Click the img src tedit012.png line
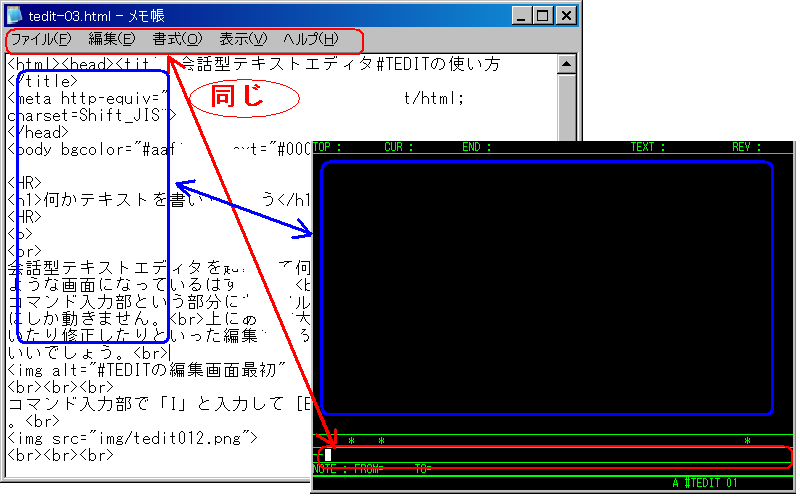Viewport: 800px width, 500px height. pos(133,438)
